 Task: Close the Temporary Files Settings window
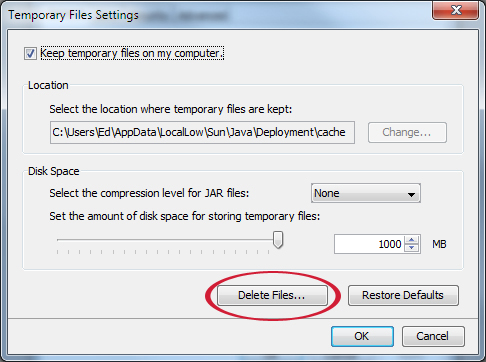(x=456, y=10)
